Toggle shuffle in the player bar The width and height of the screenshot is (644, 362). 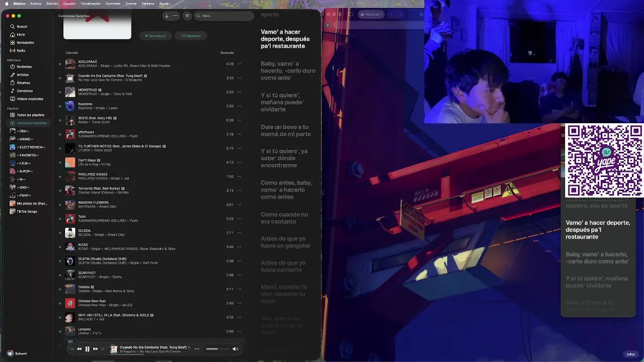pos(72,349)
